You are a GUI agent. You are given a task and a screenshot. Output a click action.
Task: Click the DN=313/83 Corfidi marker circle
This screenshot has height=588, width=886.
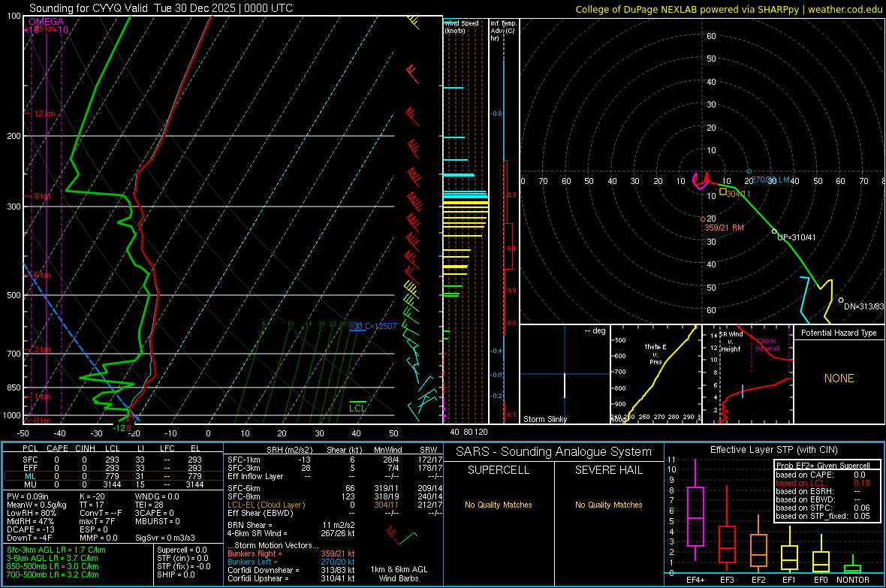click(841, 300)
